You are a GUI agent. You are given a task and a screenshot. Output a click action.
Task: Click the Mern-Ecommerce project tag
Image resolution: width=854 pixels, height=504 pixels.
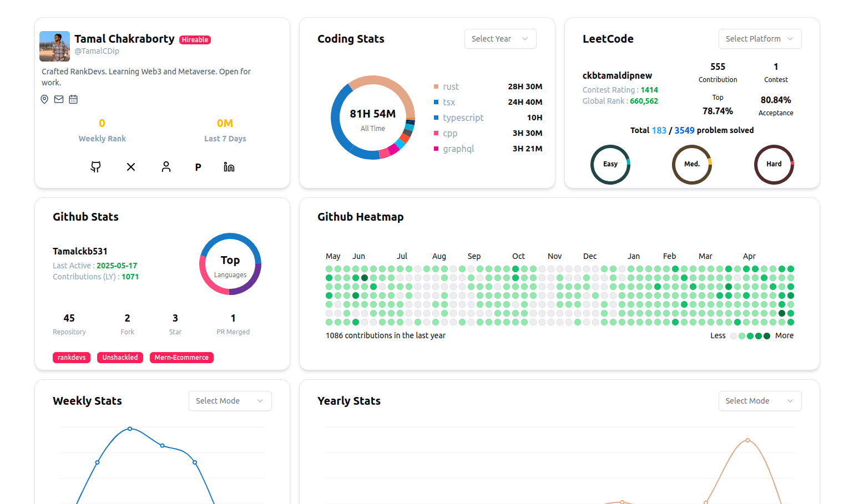(x=181, y=358)
